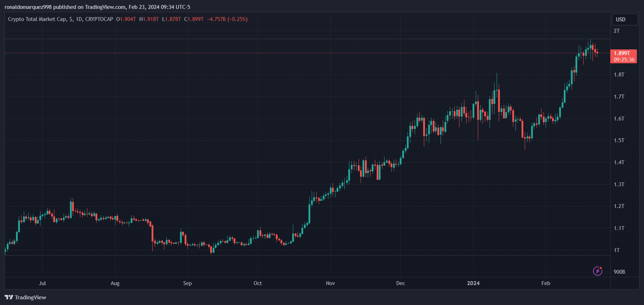Click the 1.2T price axis label
Screen dimensions: 644x305
[619, 206]
